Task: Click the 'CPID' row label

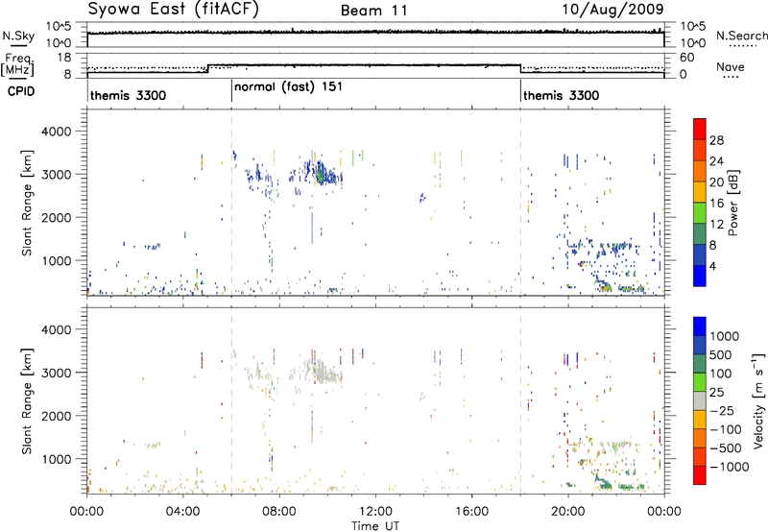Action: (x=21, y=91)
